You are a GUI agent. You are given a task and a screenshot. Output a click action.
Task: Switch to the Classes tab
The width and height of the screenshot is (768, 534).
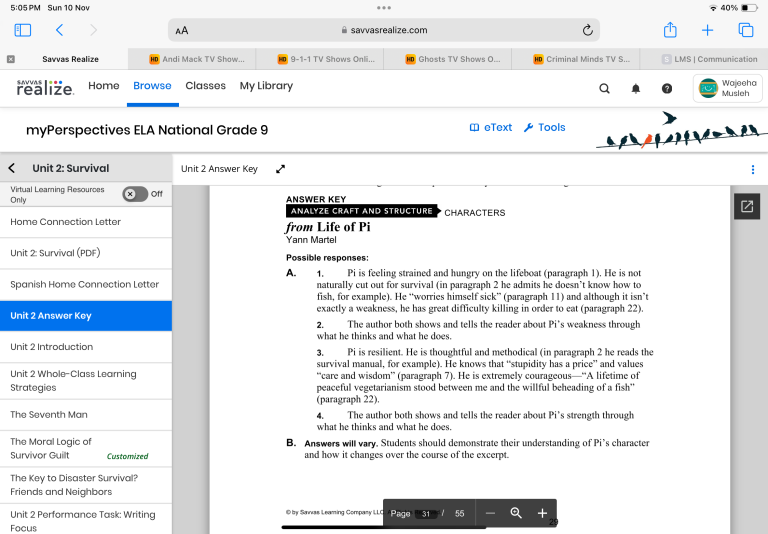pyautogui.click(x=205, y=86)
